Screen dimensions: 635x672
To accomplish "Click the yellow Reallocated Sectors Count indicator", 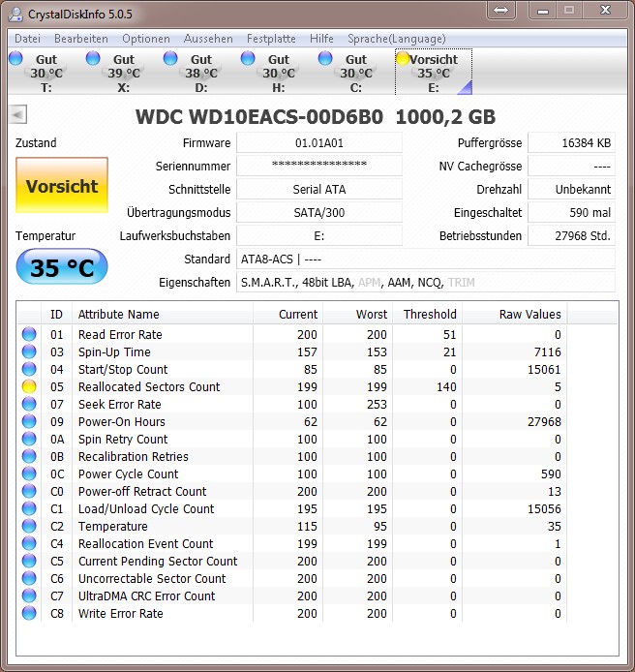I will [x=29, y=386].
